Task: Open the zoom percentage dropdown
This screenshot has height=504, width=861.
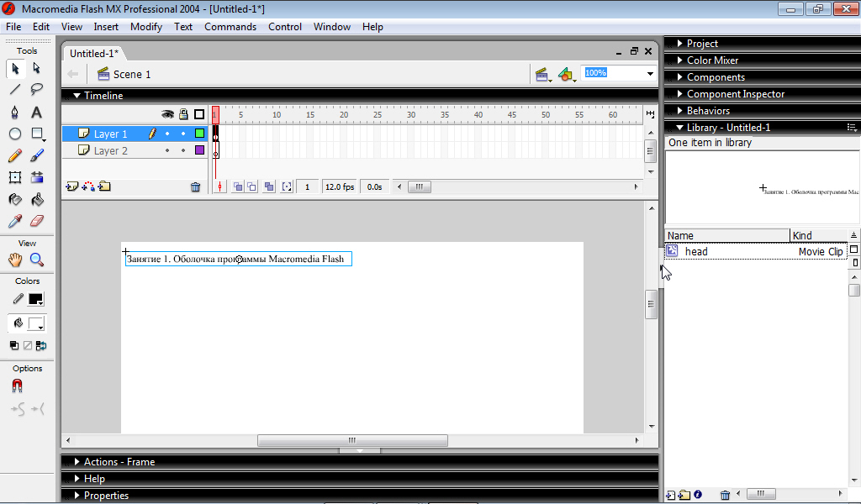Action: click(x=650, y=73)
